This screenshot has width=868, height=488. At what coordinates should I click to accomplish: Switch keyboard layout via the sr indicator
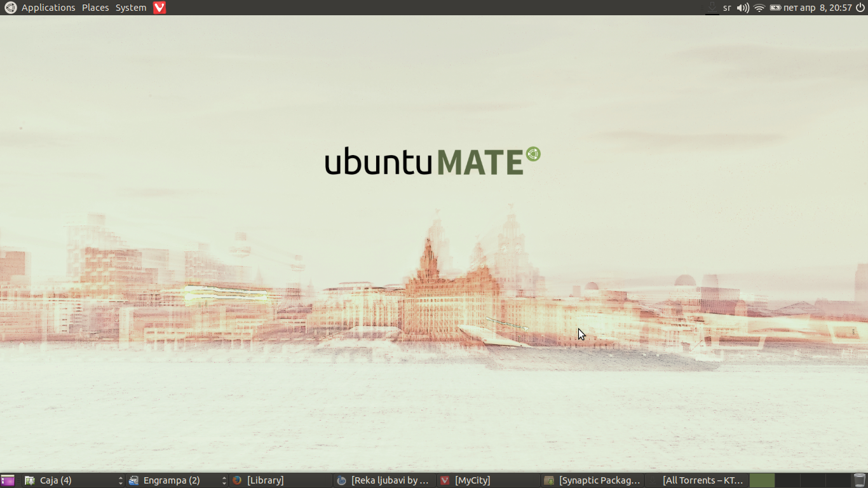click(727, 8)
